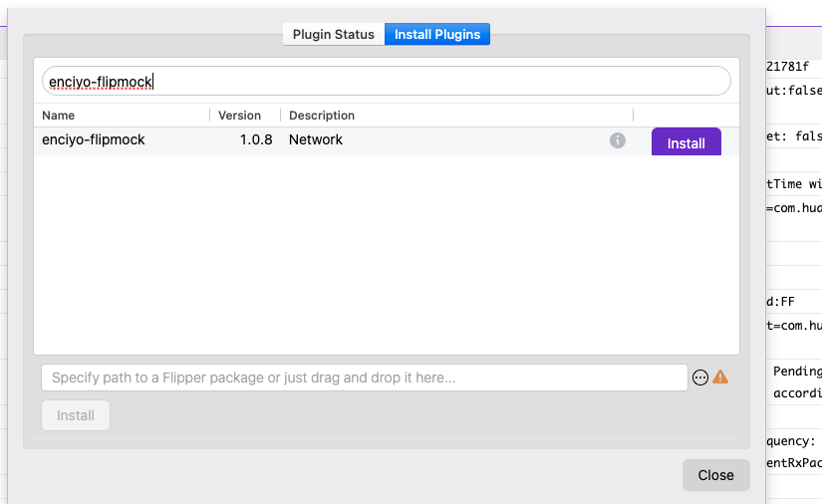Image resolution: width=822 pixels, height=504 pixels.
Task: Click the 'quency:' log line in background
Action: point(791,441)
